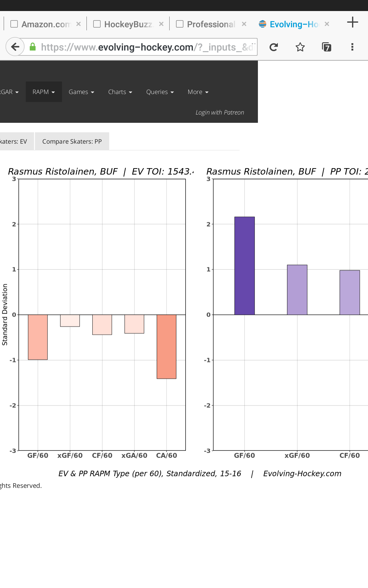
Task: Switch to the Amazon.com browser tab
Action: (x=46, y=24)
